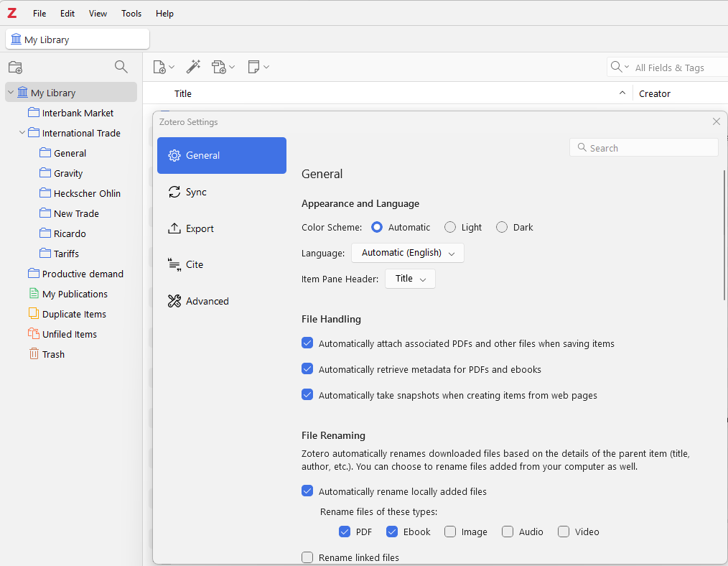Check the Audio file type
The height and width of the screenshot is (566, 728).
click(508, 532)
